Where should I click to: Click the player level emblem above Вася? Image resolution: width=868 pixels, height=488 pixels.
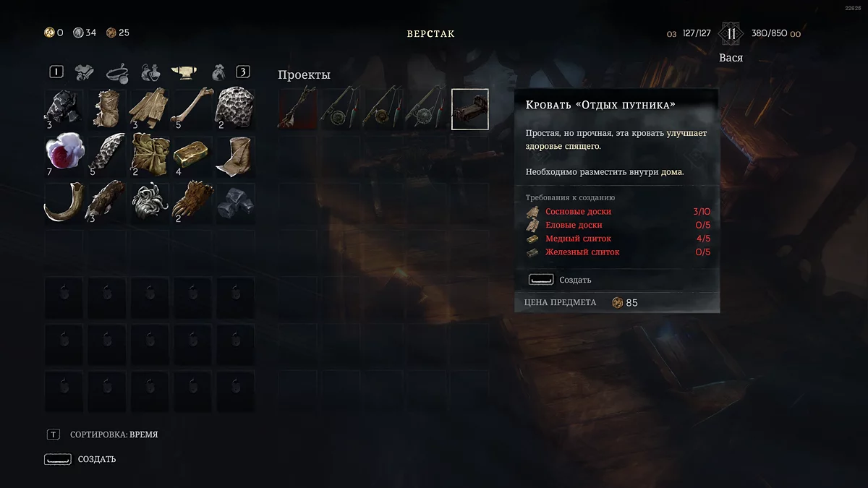[731, 34]
